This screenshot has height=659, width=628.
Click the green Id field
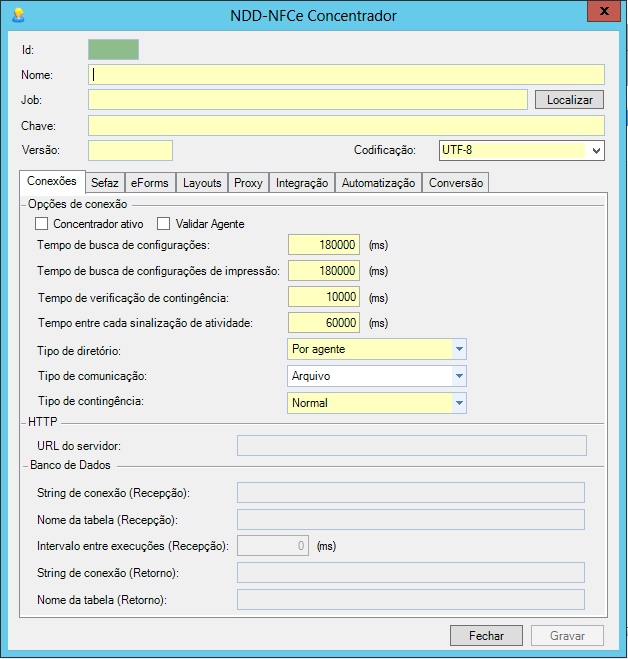point(113,50)
